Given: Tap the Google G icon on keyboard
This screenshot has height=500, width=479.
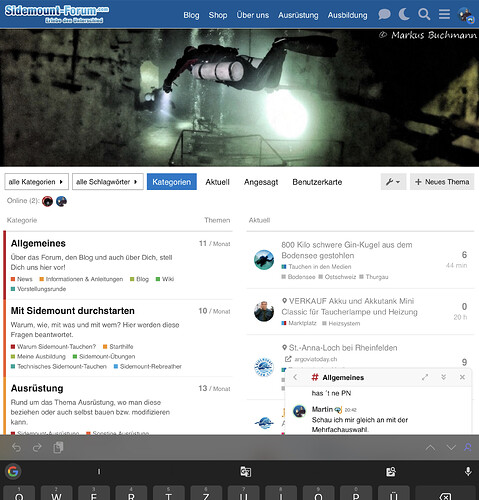Looking at the screenshot, I should click(x=13, y=471).
